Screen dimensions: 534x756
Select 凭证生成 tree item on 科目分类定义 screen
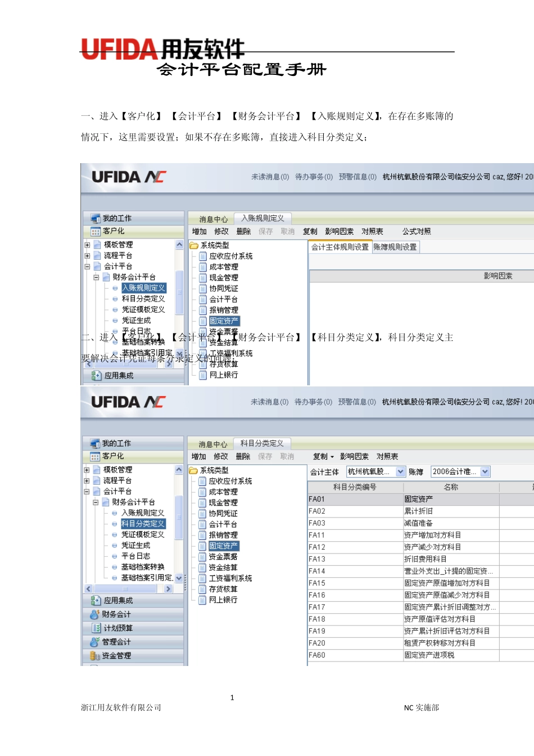(x=135, y=546)
